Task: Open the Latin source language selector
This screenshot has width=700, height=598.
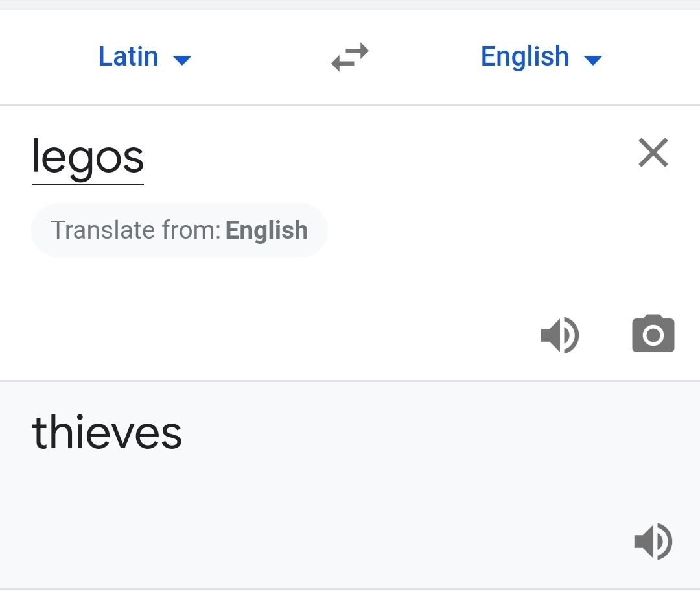Action: click(145, 56)
